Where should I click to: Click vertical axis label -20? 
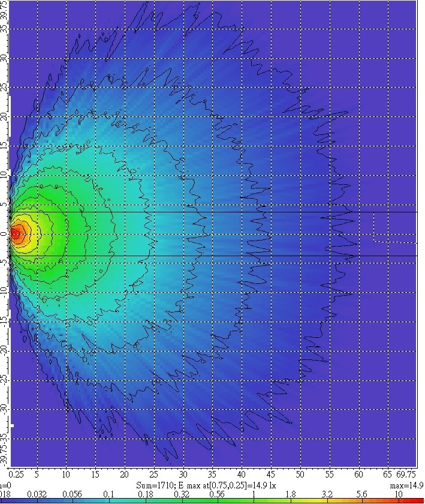pos(4,350)
